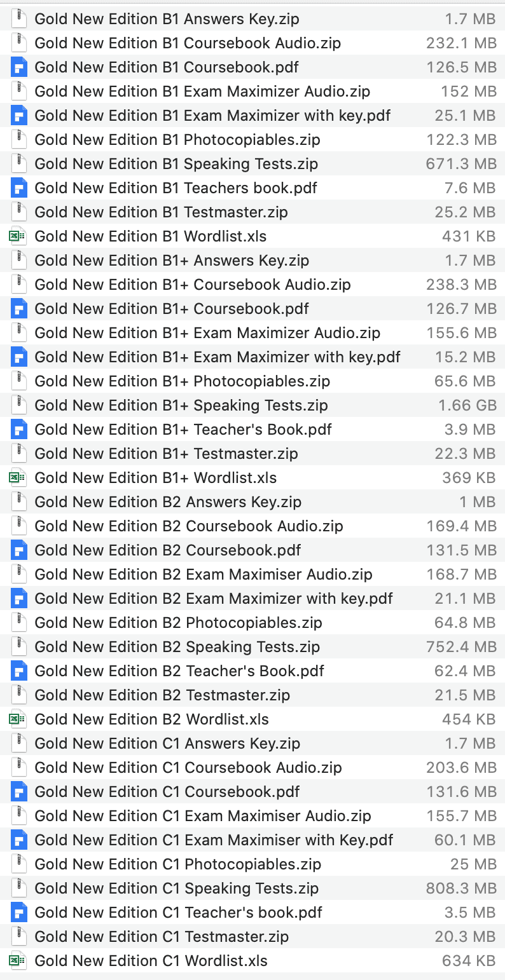Click the 7.6 MB file size
Image resolution: width=505 pixels, height=980 pixels.
[x=470, y=188]
